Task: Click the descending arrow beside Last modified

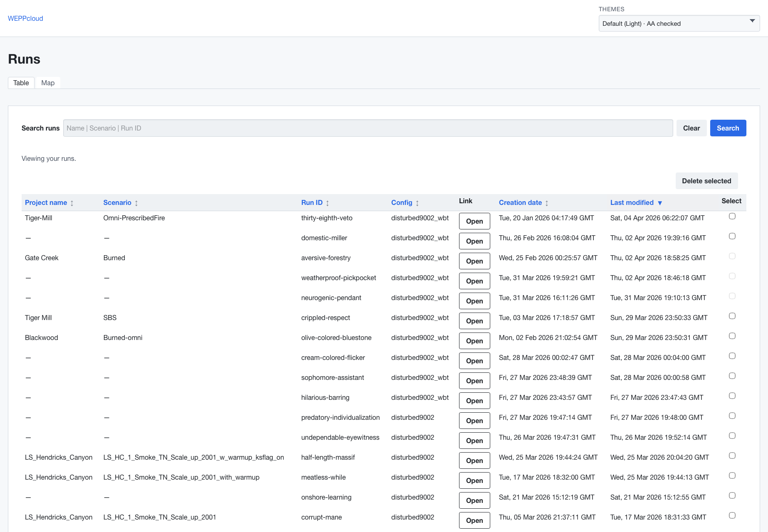Action: 660,203
